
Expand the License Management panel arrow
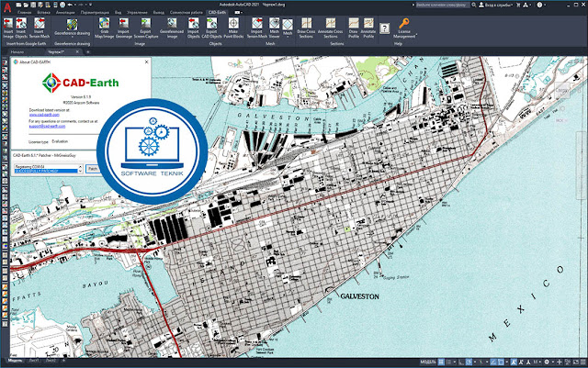(416, 35)
